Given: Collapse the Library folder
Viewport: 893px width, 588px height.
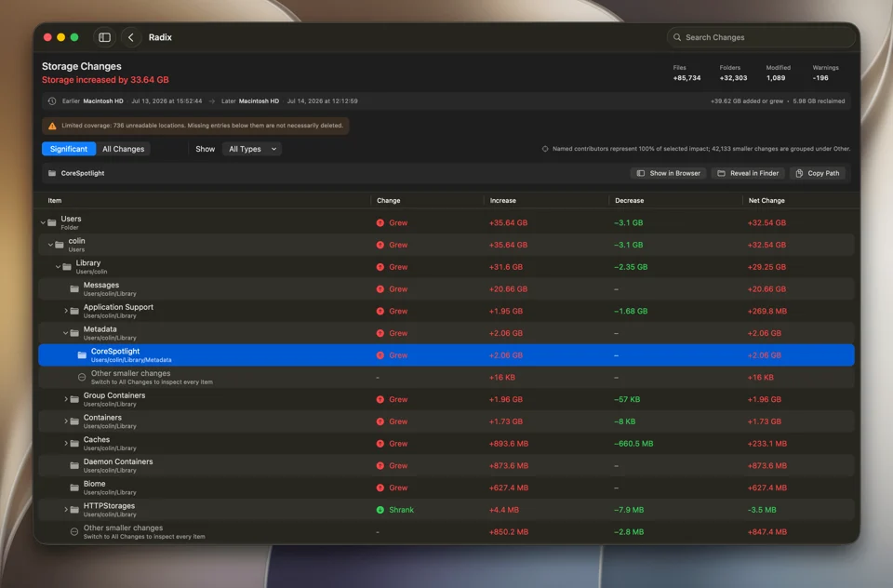Looking at the screenshot, I should [58, 267].
